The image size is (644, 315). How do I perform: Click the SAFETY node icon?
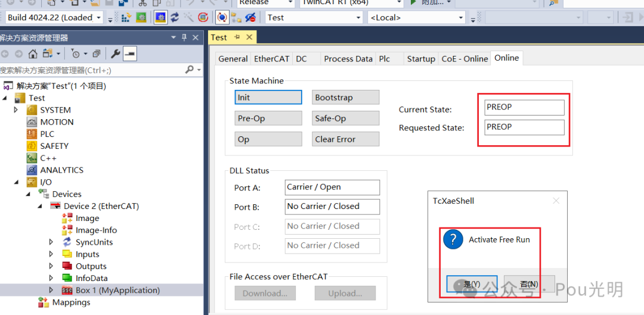(32, 146)
